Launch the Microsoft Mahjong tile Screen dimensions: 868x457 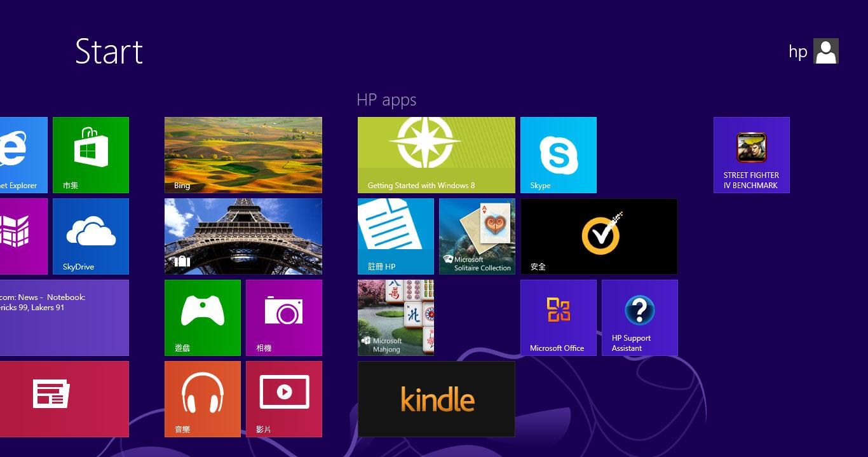395,317
